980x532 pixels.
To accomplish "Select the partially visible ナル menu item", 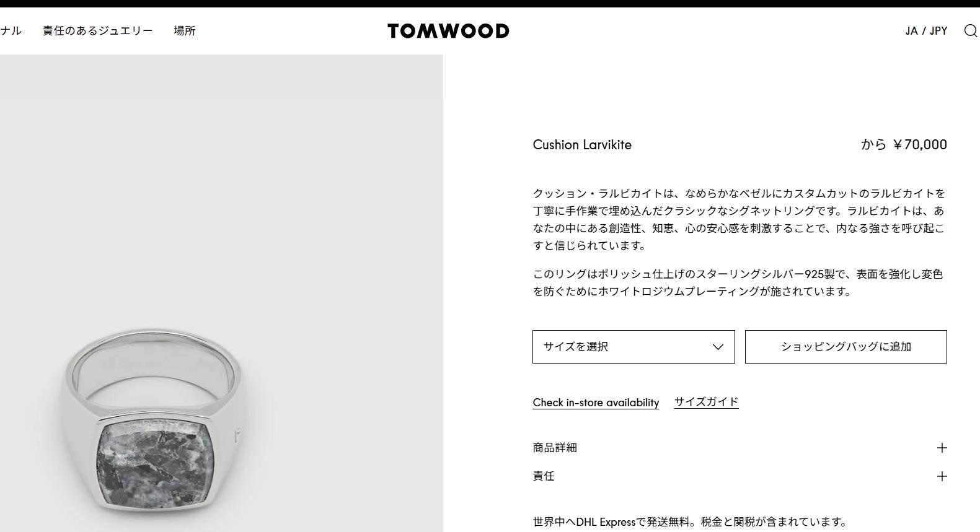I will pyautogui.click(x=11, y=31).
